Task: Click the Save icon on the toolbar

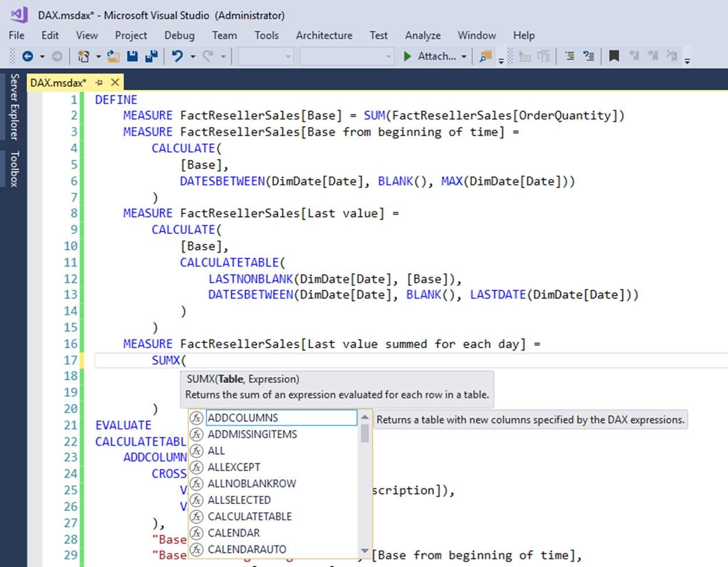Action: [x=132, y=57]
